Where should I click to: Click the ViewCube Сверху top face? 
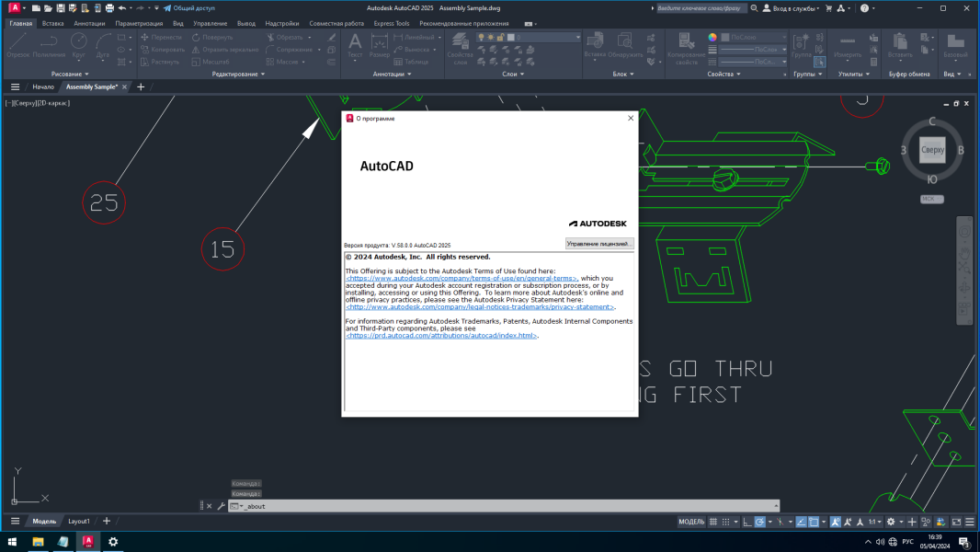tap(932, 150)
